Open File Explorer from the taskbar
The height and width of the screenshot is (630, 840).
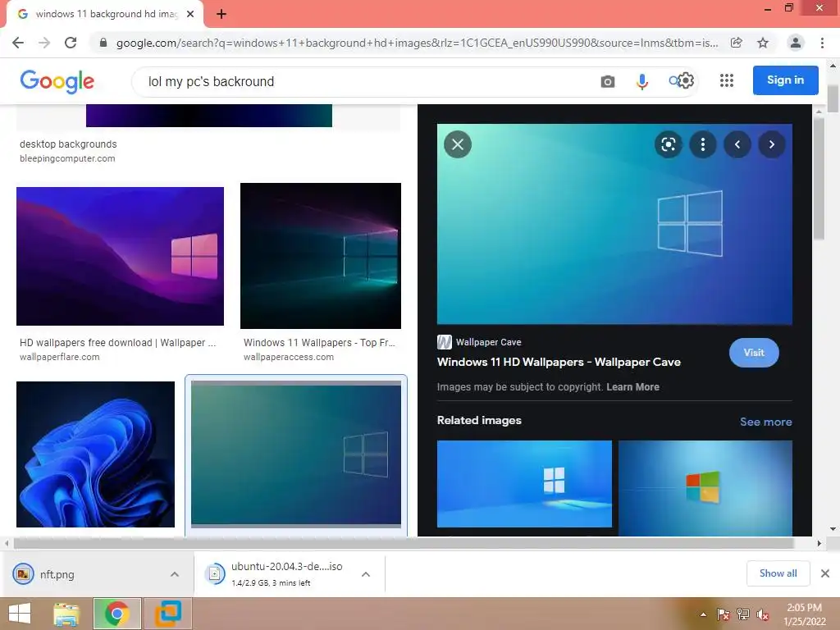coord(66,614)
